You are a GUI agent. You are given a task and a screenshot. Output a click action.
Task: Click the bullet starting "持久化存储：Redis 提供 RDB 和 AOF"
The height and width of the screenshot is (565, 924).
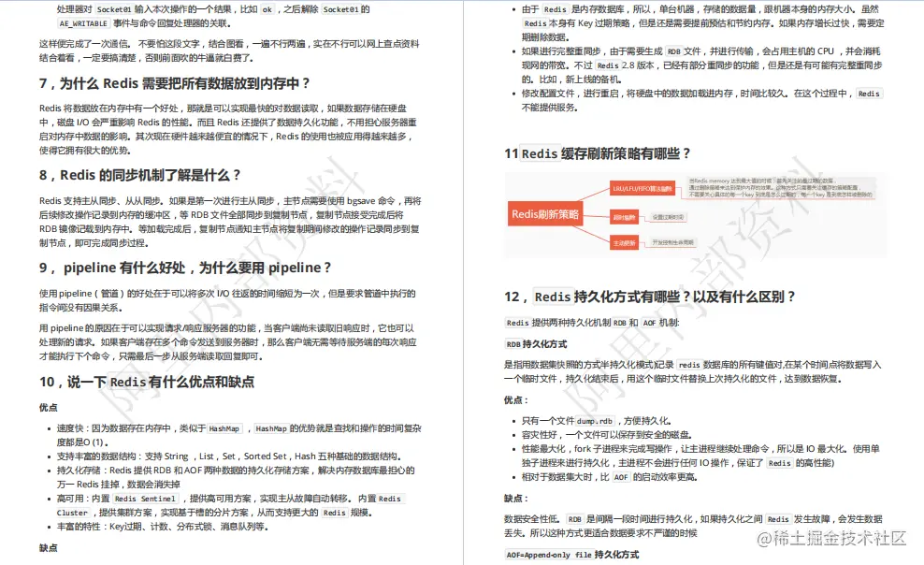click(x=236, y=478)
